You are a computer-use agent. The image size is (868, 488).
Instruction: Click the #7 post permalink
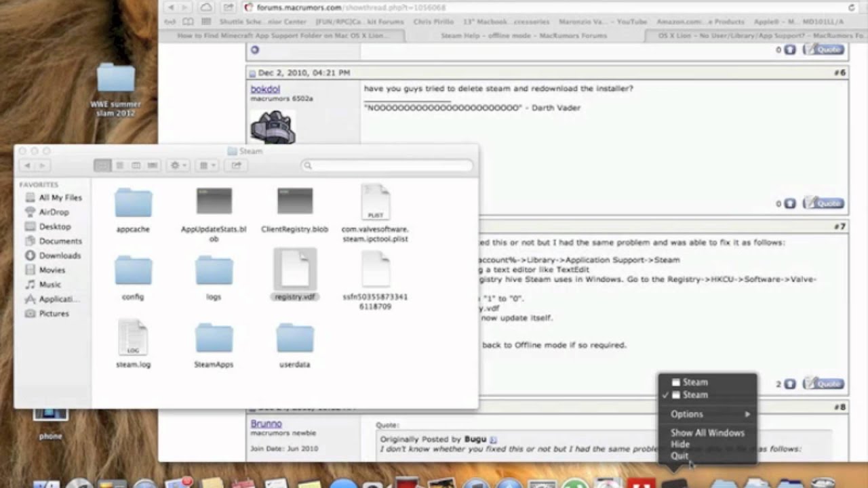click(x=840, y=226)
